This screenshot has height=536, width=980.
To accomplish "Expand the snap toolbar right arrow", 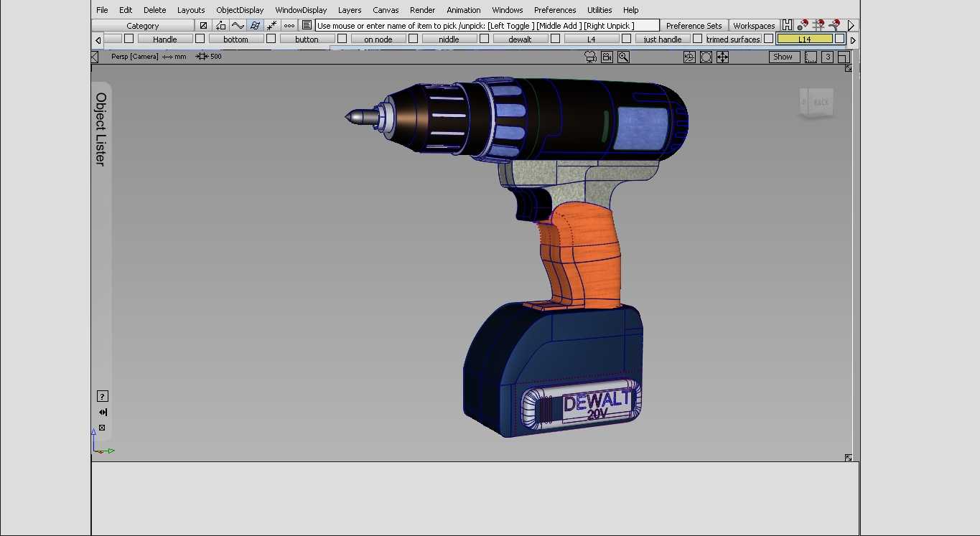I will tap(851, 25).
